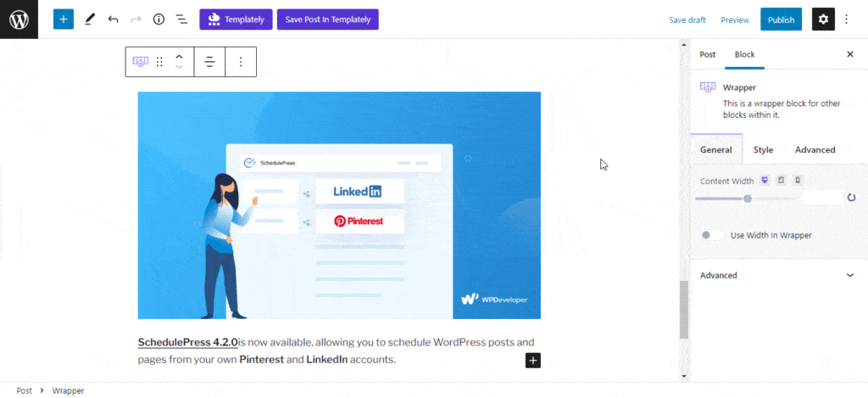Click Save Post In Templately button
This screenshot has height=398, width=868.
click(328, 20)
